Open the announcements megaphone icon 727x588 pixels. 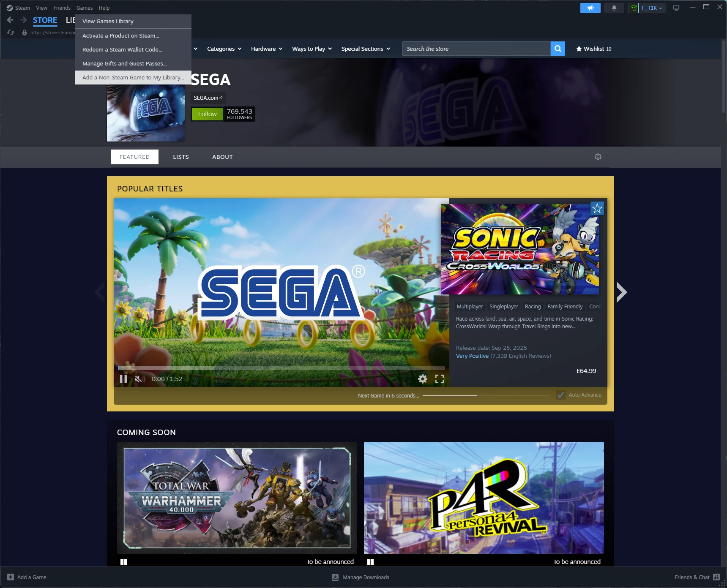tap(590, 8)
